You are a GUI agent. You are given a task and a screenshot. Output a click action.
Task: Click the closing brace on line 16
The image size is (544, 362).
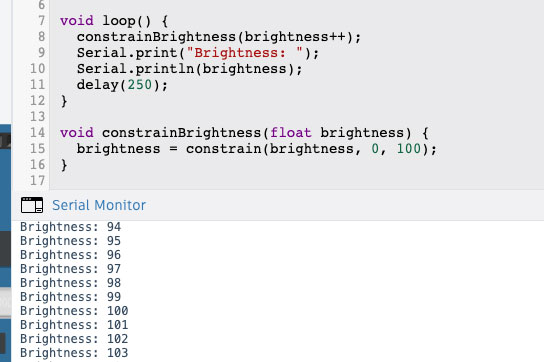coord(64,165)
